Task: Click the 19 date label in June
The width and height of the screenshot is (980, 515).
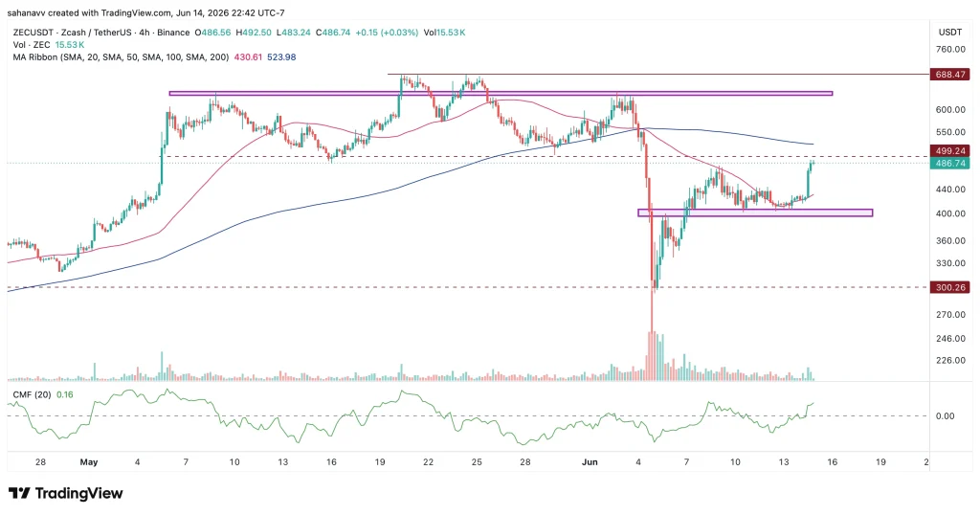Action: coord(880,462)
